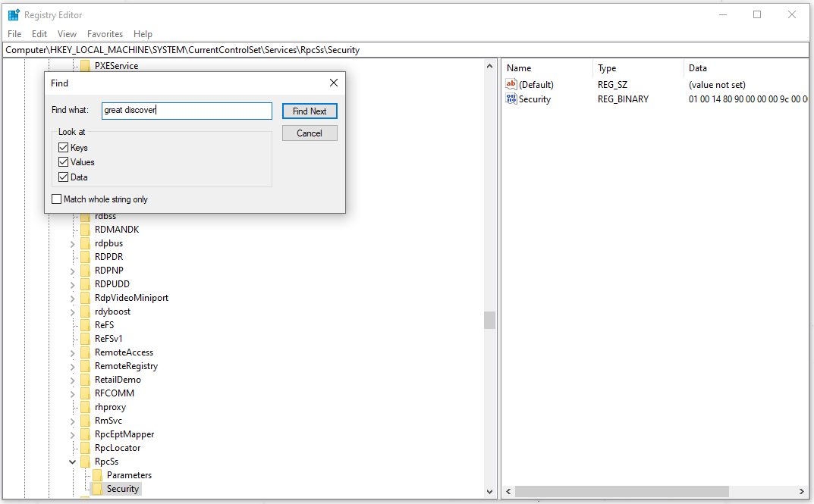Click the RpcEptMapper folder icon

[x=85, y=434]
